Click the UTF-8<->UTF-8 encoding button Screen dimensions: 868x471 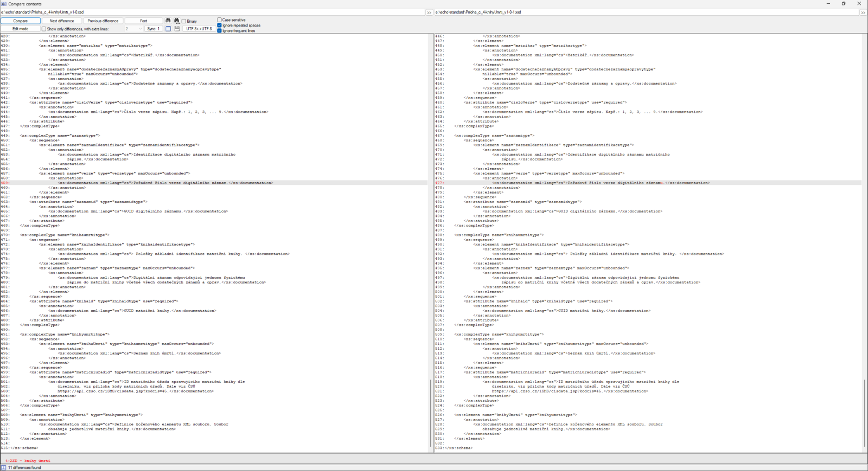coord(199,29)
